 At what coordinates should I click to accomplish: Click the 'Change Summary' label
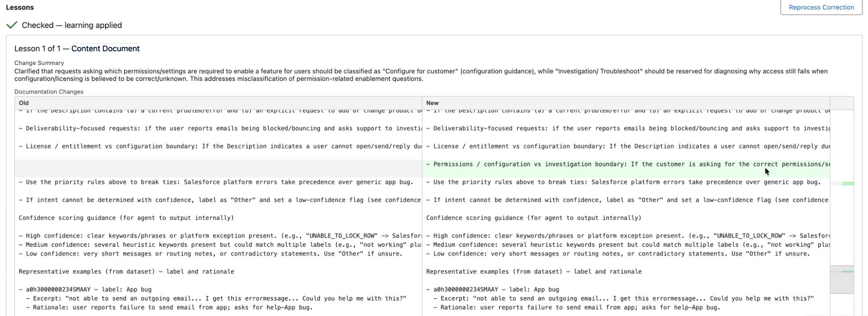point(39,63)
